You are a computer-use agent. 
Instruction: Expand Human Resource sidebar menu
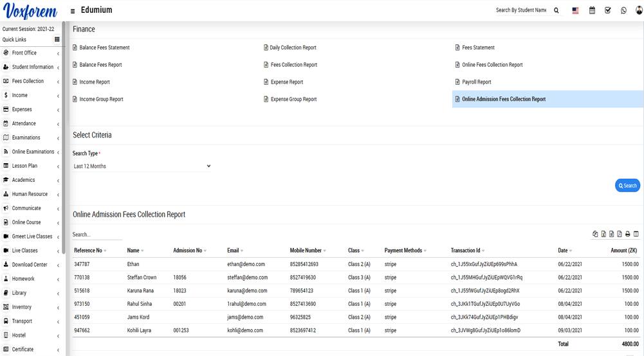pos(30,194)
